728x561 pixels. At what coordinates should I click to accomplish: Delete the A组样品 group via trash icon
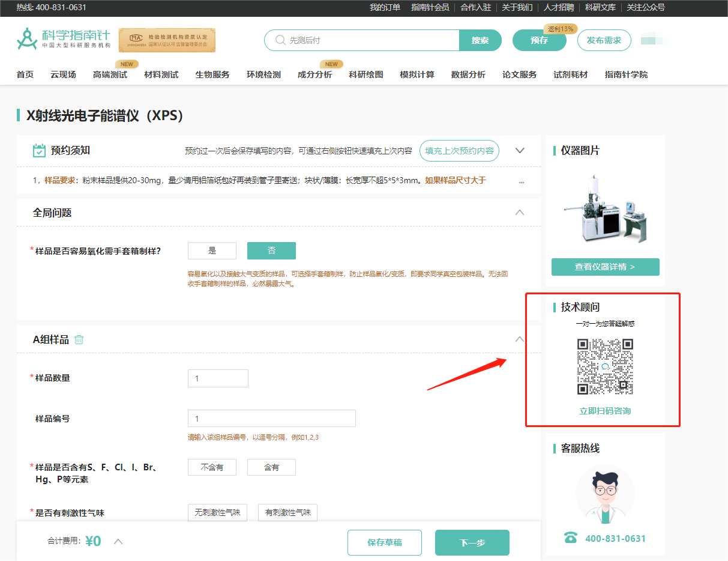tap(79, 339)
